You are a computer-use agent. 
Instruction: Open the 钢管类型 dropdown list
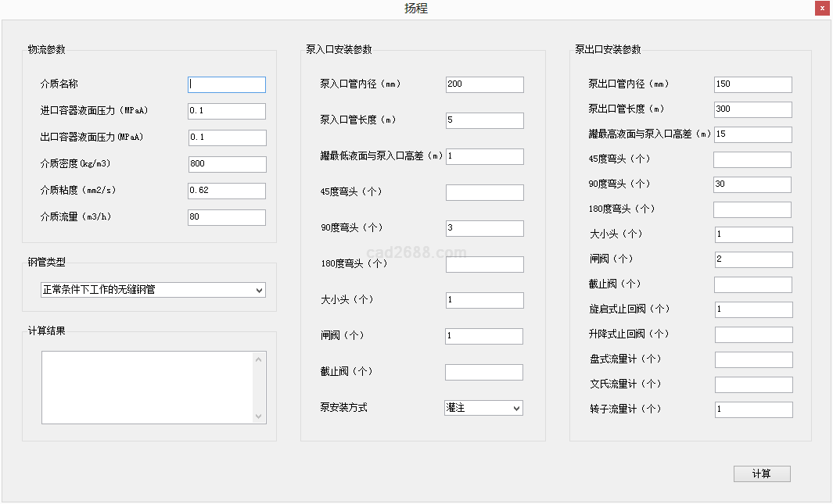[153, 290]
